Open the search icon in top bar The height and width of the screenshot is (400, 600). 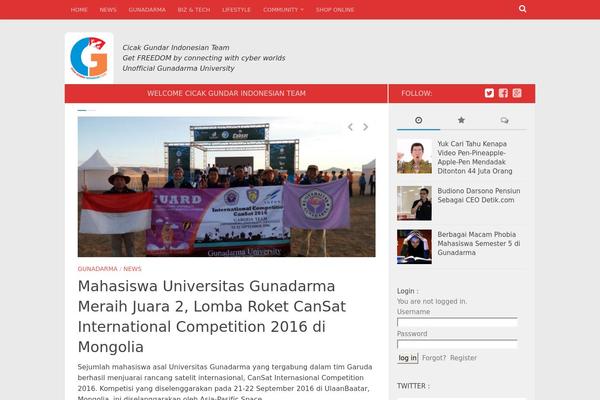point(522,9)
